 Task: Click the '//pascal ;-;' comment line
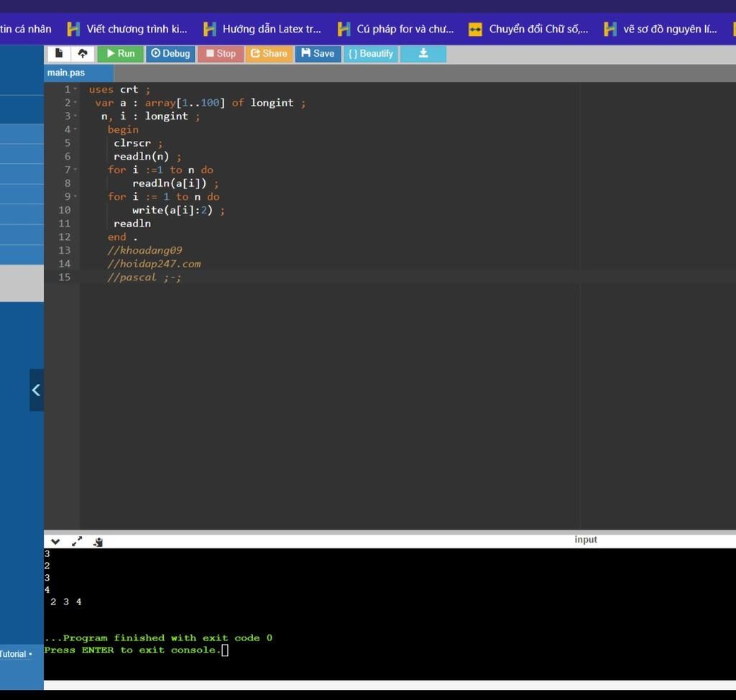[144, 277]
